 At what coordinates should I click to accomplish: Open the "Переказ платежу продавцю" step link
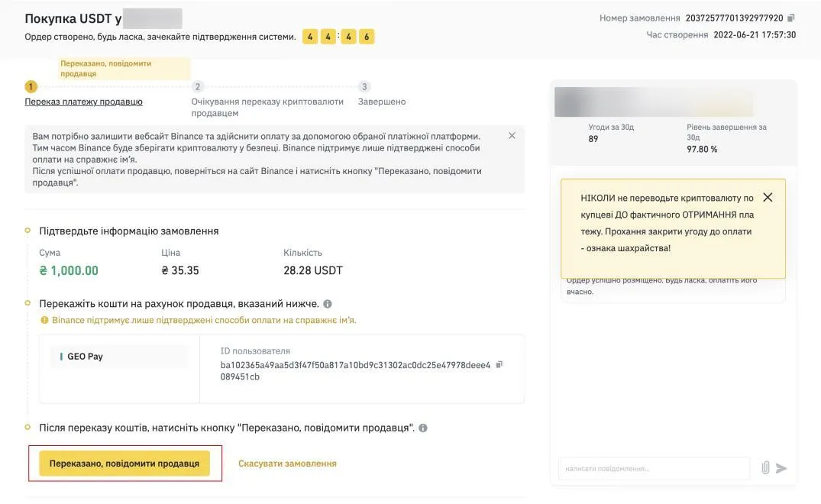tap(83, 102)
